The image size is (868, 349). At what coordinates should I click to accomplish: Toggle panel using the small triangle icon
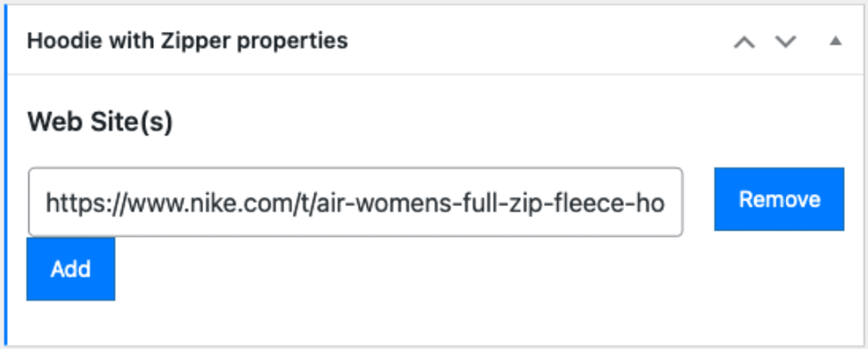click(x=835, y=42)
